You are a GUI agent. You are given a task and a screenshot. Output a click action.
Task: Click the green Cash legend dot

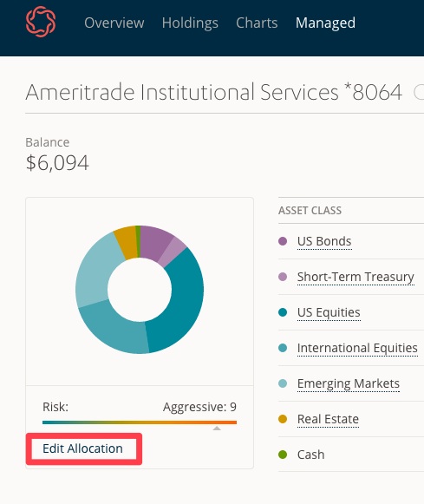[x=283, y=455]
